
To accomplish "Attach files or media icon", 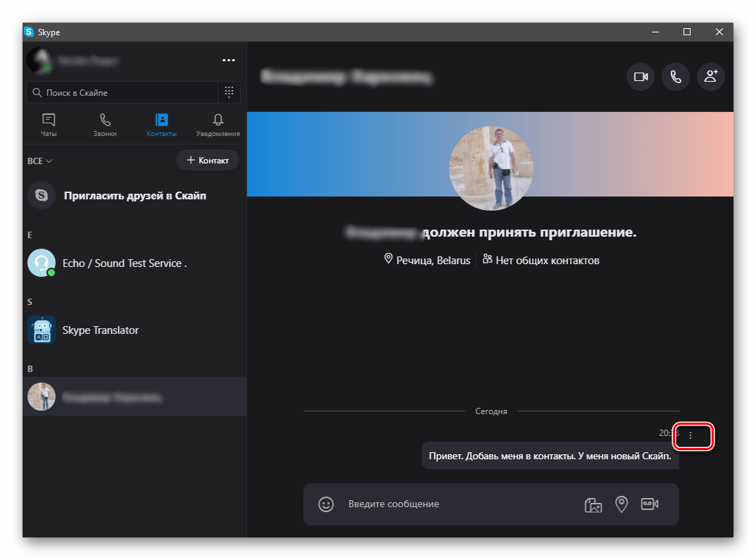I will [593, 504].
